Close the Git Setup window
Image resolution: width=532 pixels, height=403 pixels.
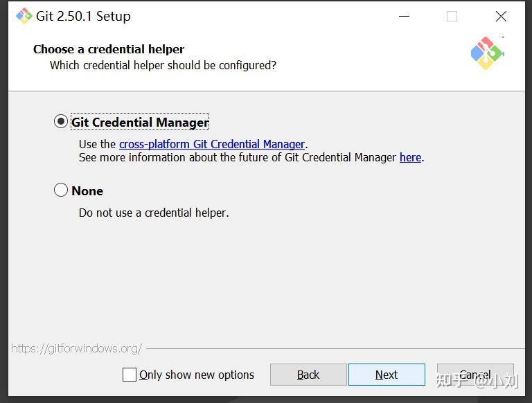pos(501,16)
